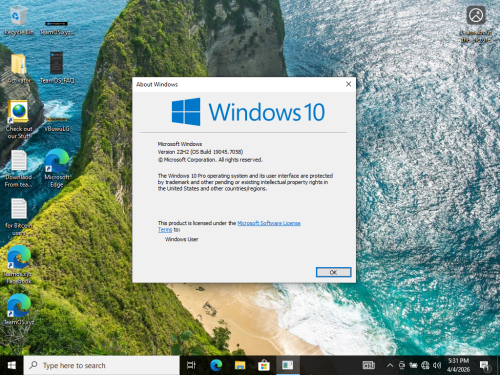500x375 pixels.
Task: Open File Explorer from the taskbar
Action: click(x=240, y=365)
